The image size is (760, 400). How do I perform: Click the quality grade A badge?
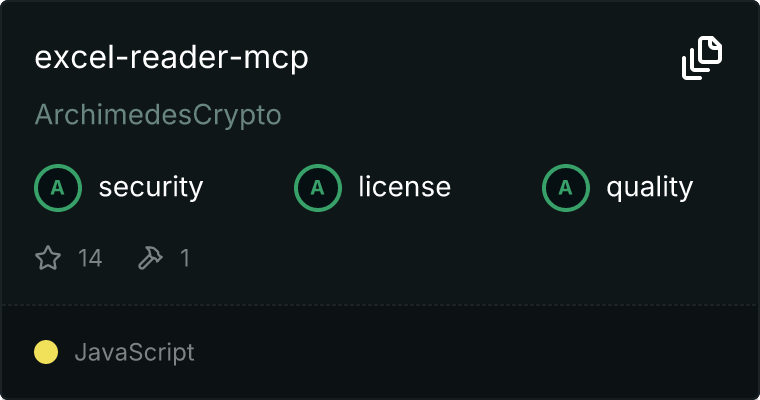566,188
